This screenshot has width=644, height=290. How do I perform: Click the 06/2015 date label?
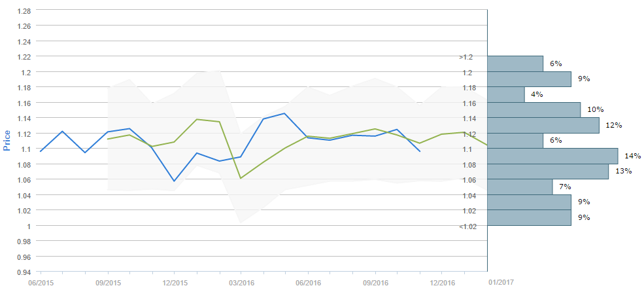point(41,283)
